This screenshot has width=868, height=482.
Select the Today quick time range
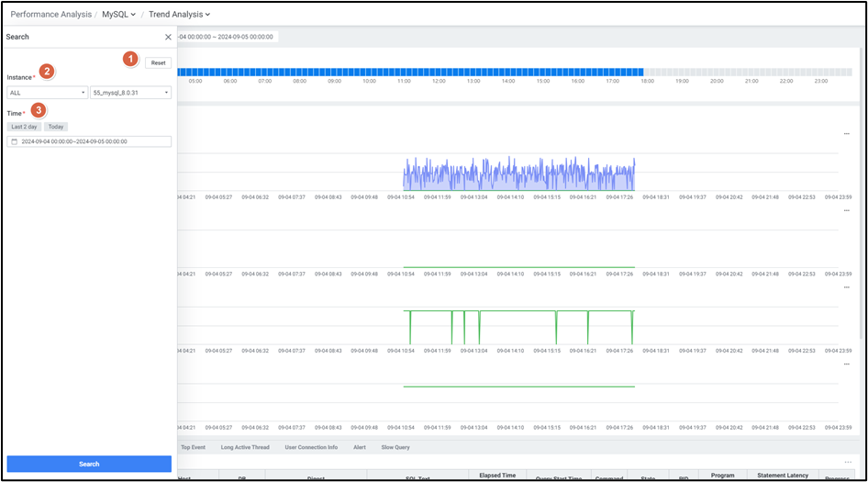pyautogui.click(x=56, y=127)
